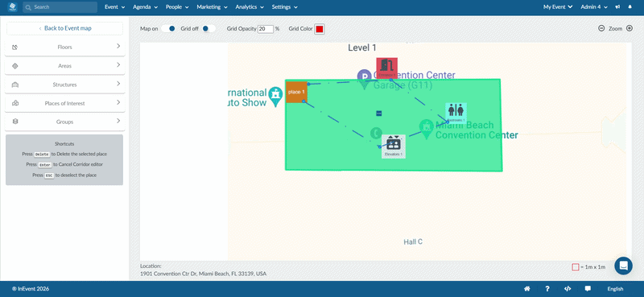Change language via English link

tap(615, 289)
